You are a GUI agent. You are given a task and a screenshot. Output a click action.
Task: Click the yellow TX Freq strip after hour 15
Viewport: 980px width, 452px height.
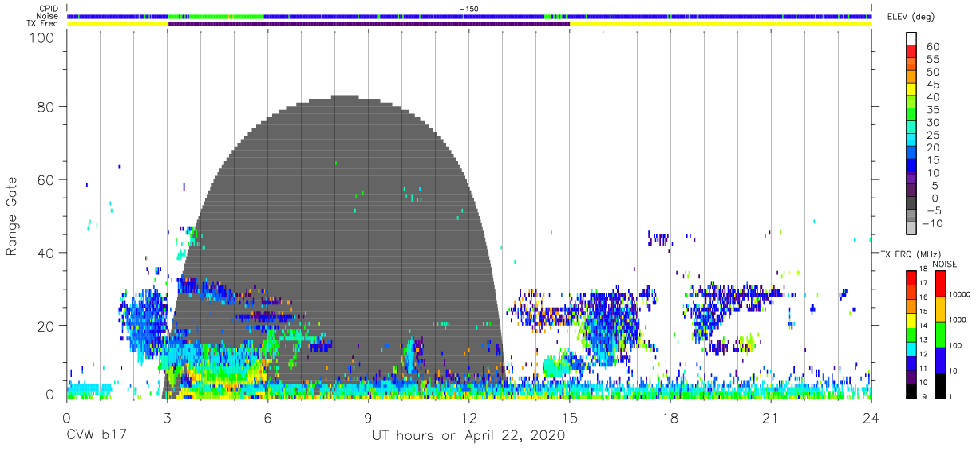tap(721, 24)
